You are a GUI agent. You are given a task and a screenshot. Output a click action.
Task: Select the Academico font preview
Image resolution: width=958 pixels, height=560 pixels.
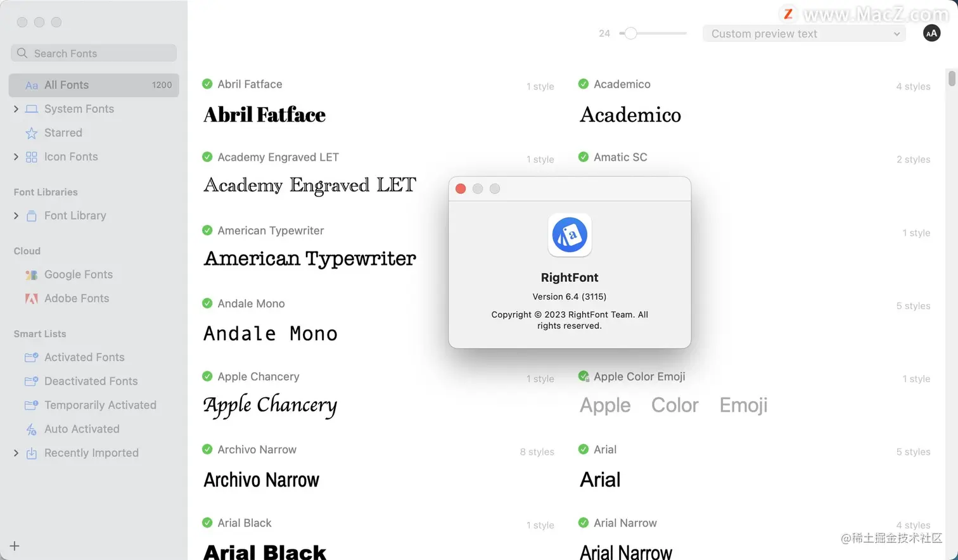click(630, 115)
